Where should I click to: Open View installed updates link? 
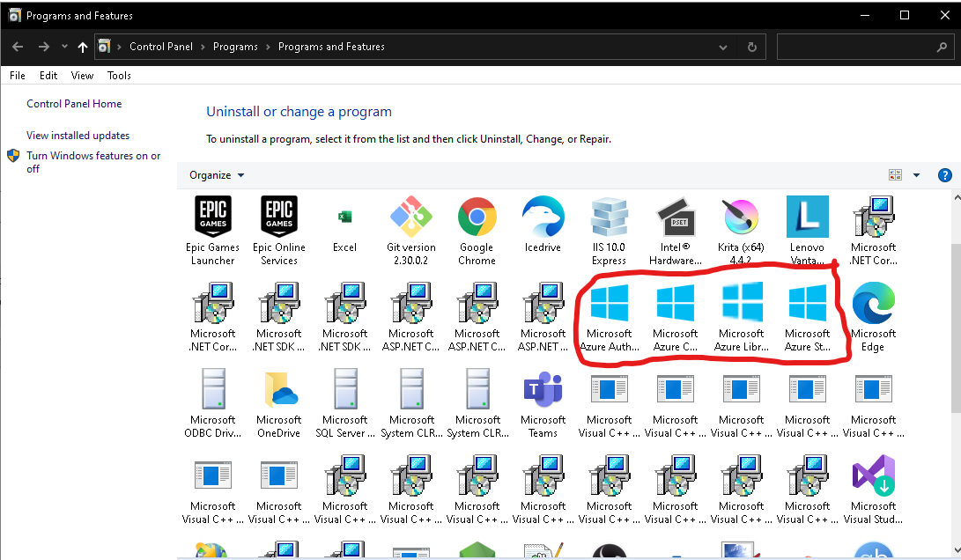(x=78, y=136)
